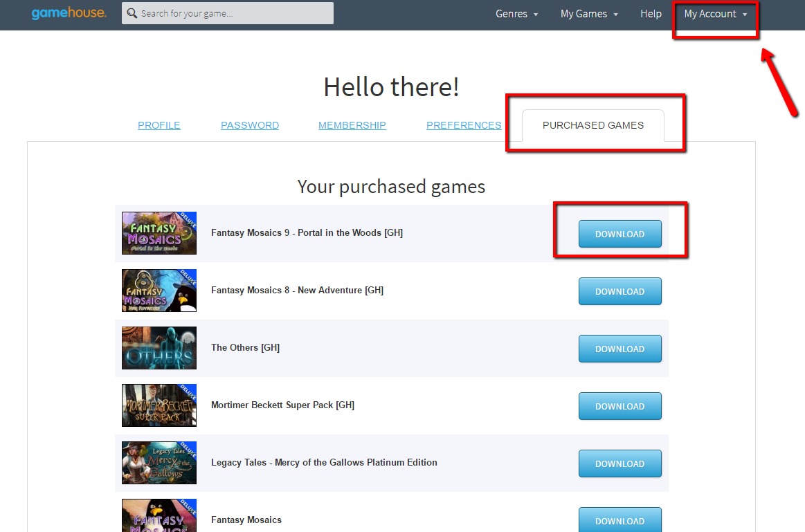
Task: Switch to the Preferences tab
Action: pyautogui.click(x=464, y=125)
